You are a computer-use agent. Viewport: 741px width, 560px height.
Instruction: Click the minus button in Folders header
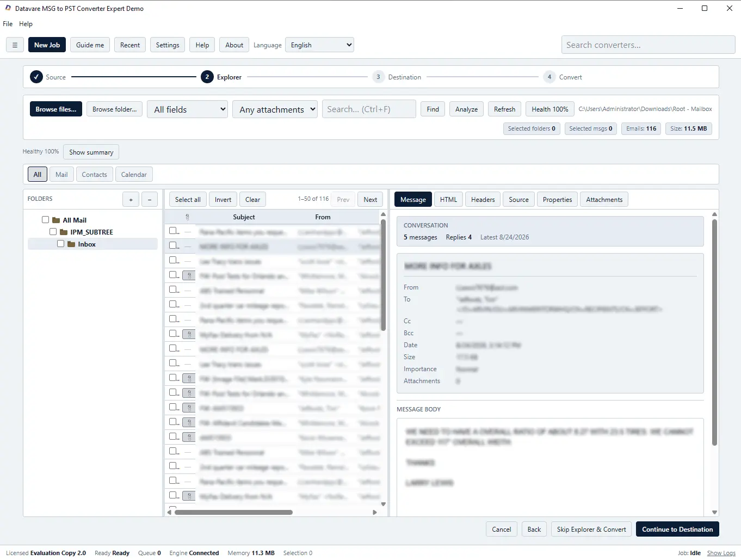[x=150, y=200]
